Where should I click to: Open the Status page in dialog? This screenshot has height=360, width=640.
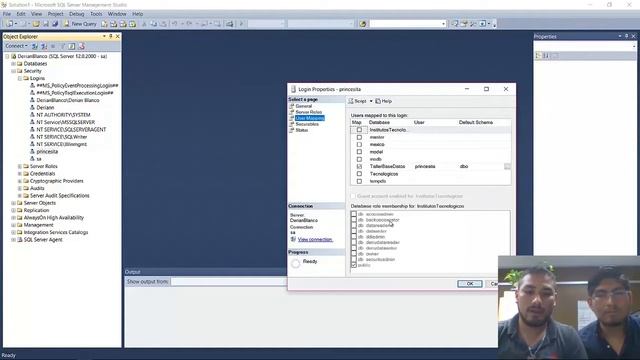[x=302, y=130]
